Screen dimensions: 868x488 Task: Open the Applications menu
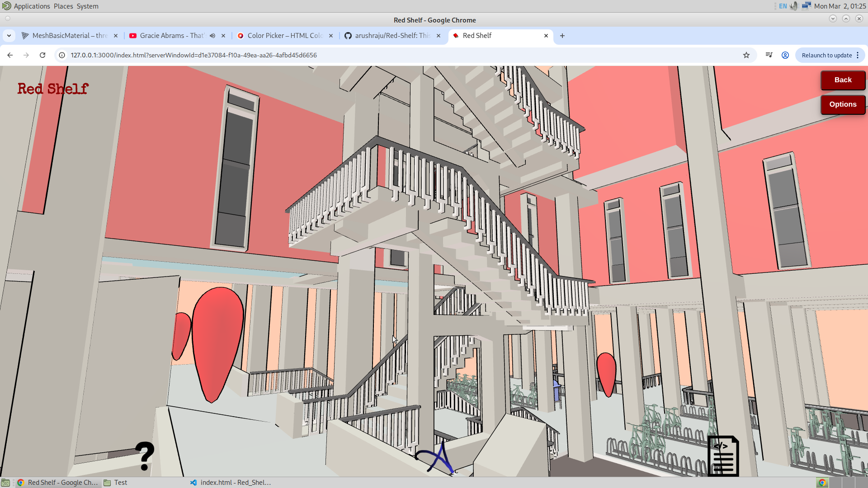pyautogui.click(x=31, y=6)
